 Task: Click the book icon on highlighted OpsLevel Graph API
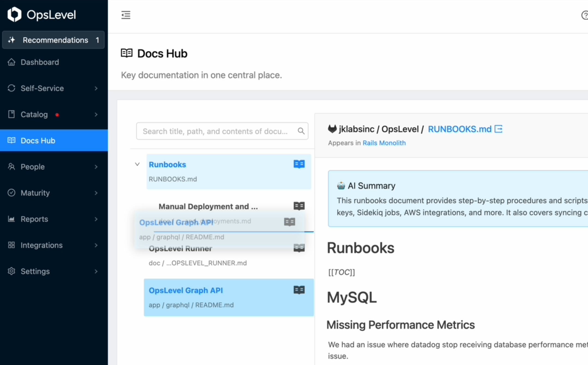click(299, 290)
